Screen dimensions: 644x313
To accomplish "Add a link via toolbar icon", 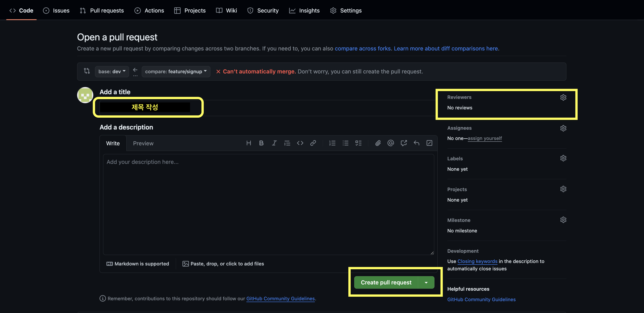I will tap(313, 143).
